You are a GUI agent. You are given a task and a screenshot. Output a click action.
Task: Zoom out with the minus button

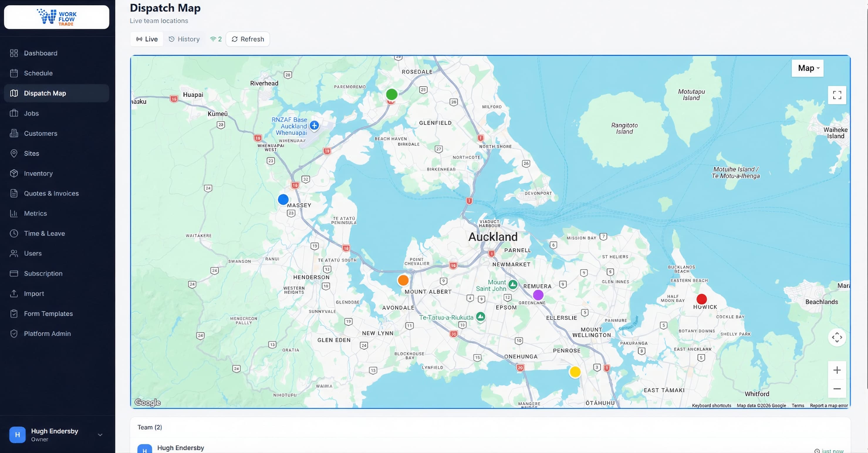(837, 389)
